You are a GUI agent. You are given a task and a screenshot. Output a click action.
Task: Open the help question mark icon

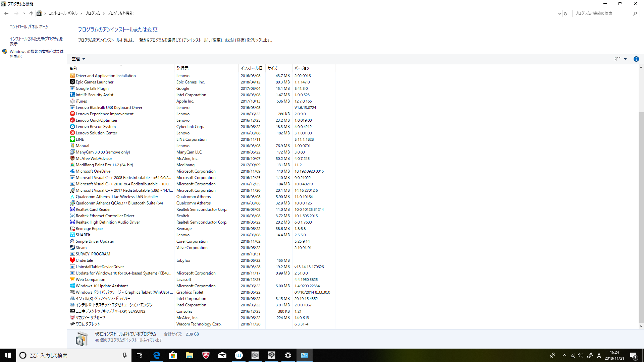click(x=636, y=59)
